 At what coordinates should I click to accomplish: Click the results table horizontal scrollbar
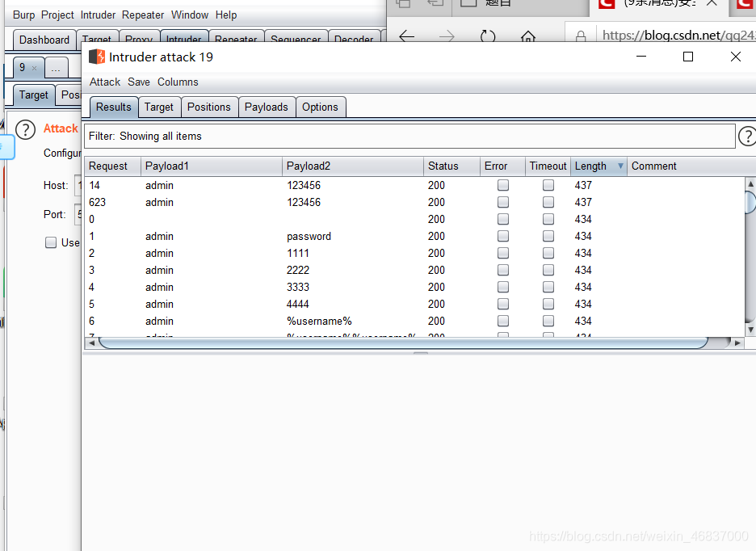(x=403, y=343)
